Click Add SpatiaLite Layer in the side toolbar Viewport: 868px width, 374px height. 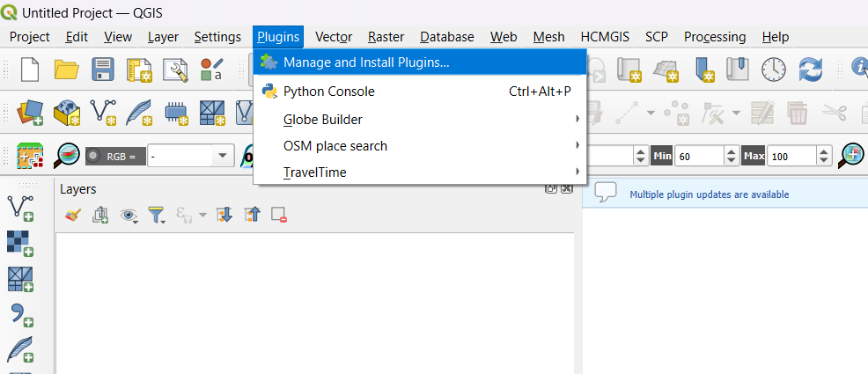tap(20, 349)
